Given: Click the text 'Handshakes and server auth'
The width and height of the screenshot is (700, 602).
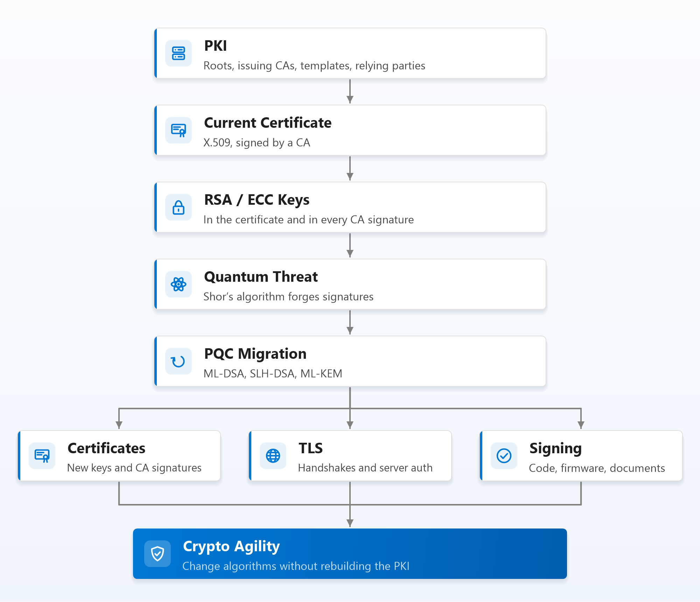Looking at the screenshot, I should point(365,468).
